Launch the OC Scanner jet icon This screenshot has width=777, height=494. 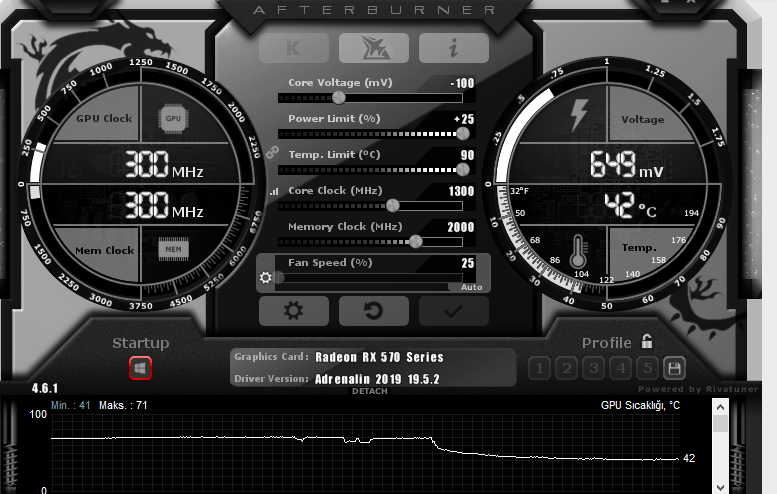pyautogui.click(x=374, y=48)
